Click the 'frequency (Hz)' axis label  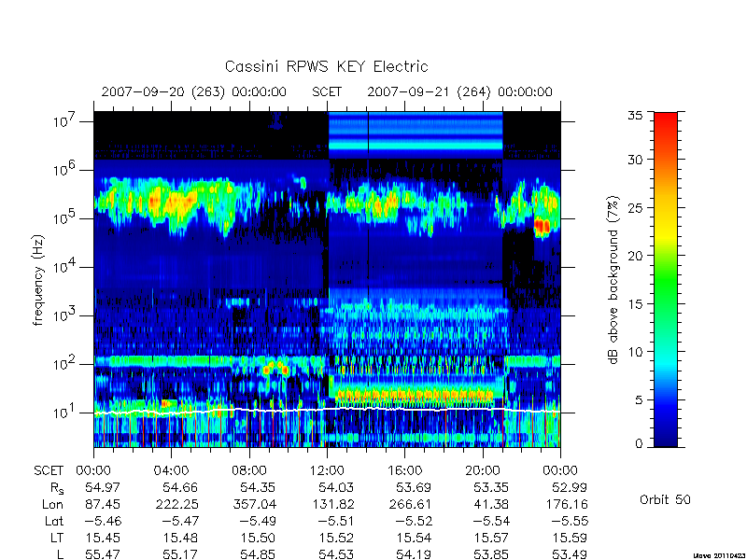38,280
